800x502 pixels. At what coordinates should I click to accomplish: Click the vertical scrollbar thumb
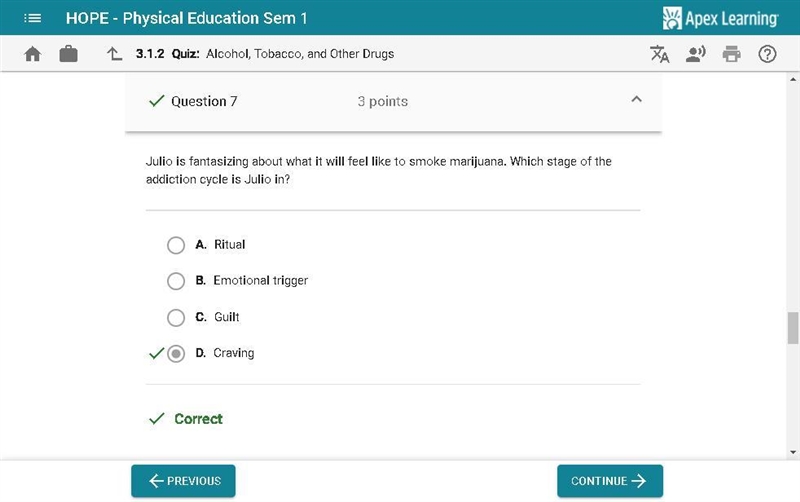click(793, 328)
